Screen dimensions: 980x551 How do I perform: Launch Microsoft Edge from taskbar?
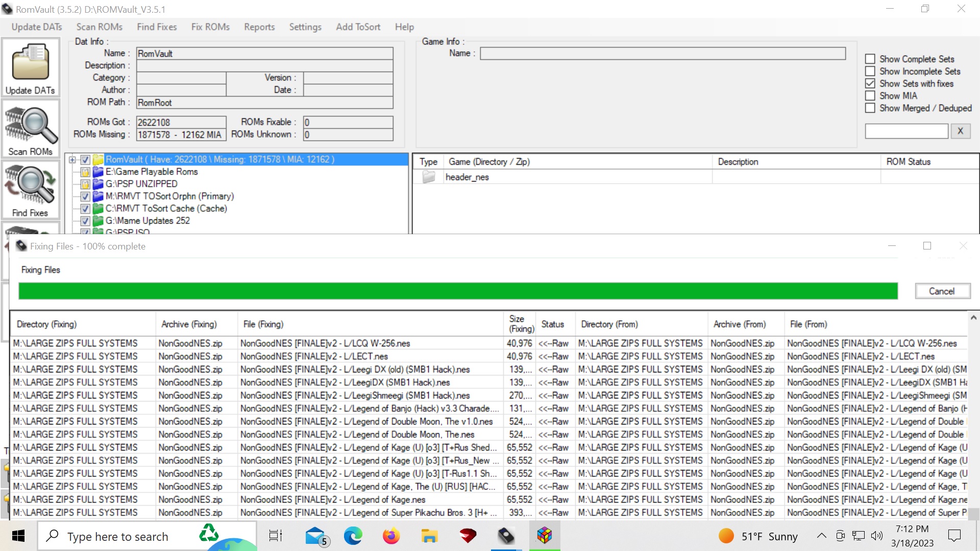(353, 536)
